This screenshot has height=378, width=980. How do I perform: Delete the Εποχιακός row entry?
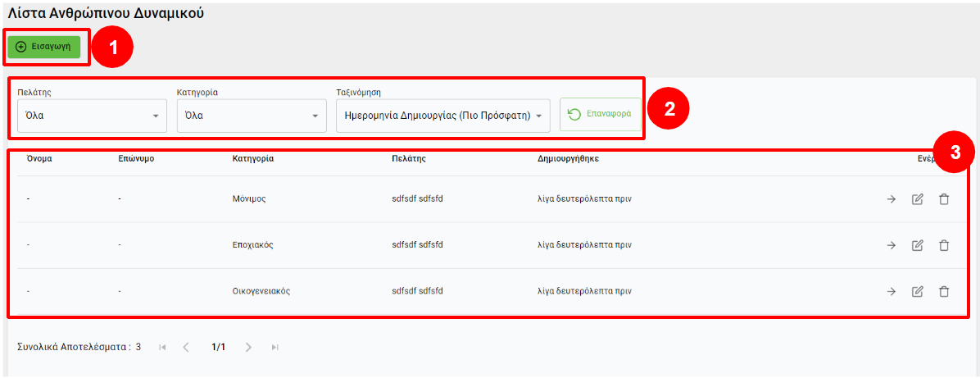[x=944, y=245]
